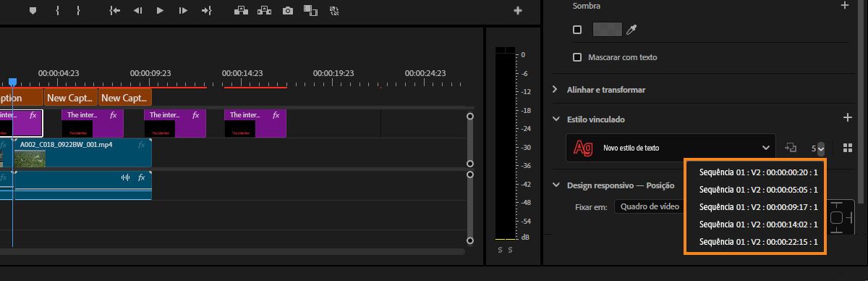Viewport: 868px width, 281px height.
Task: Select the third The inter... graphic clip
Action: tap(174, 123)
